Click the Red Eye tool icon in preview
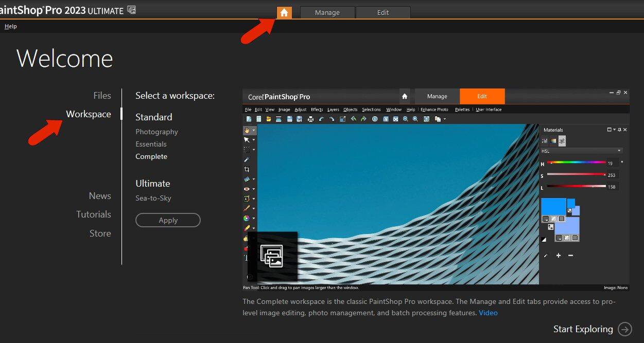The width and height of the screenshot is (644, 343). point(247,189)
